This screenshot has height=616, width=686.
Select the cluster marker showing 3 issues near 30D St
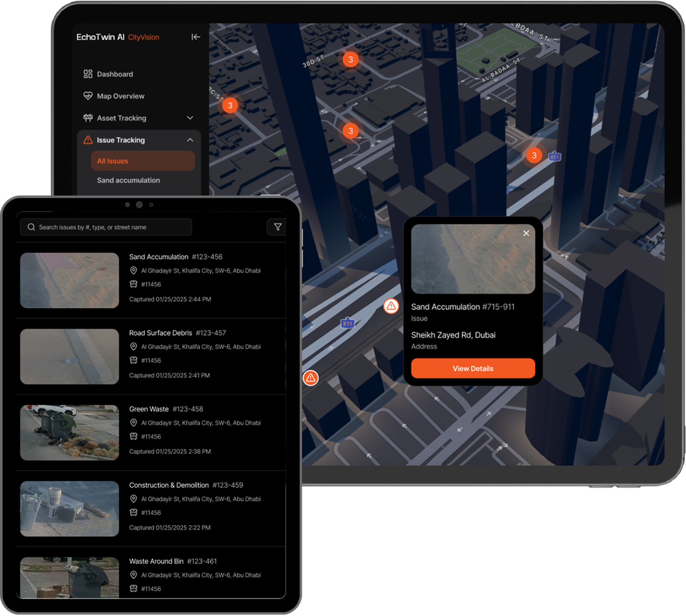coord(350,59)
